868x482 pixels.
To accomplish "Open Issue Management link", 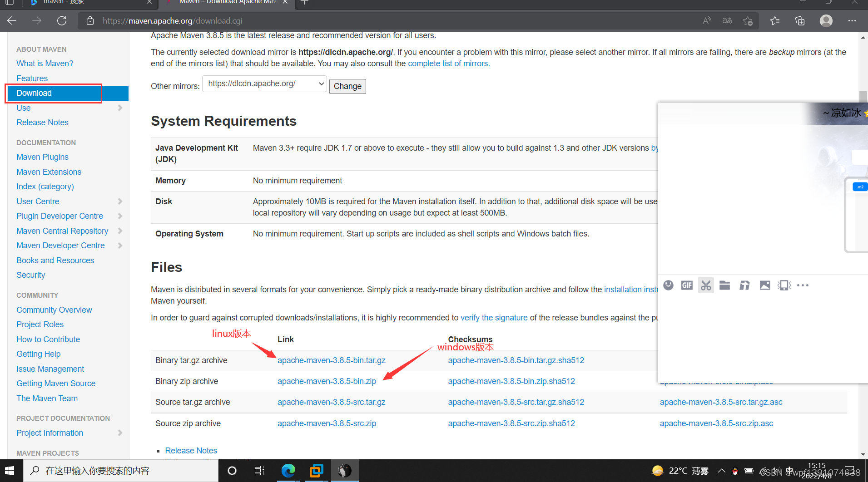I will pyautogui.click(x=50, y=369).
